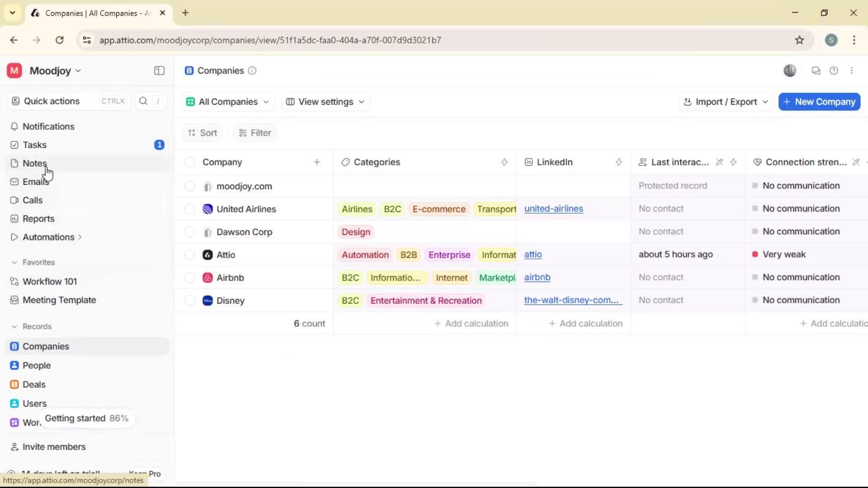Click the help question mark icon

[834, 70]
